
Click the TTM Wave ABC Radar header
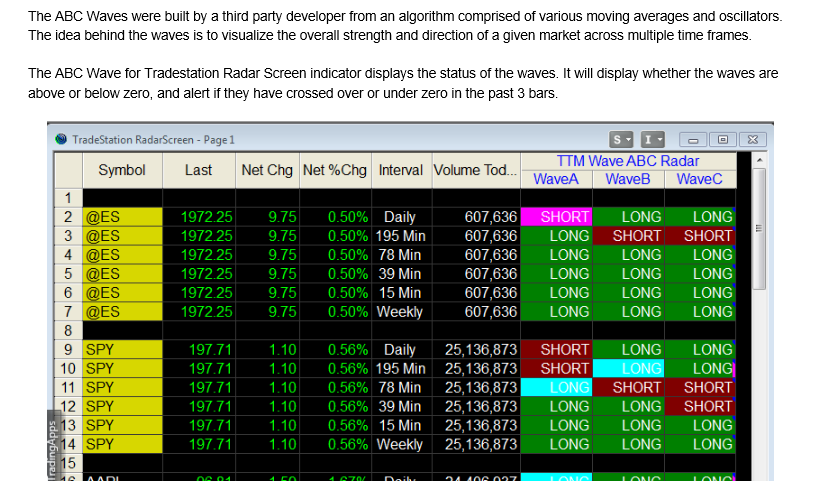(628, 161)
